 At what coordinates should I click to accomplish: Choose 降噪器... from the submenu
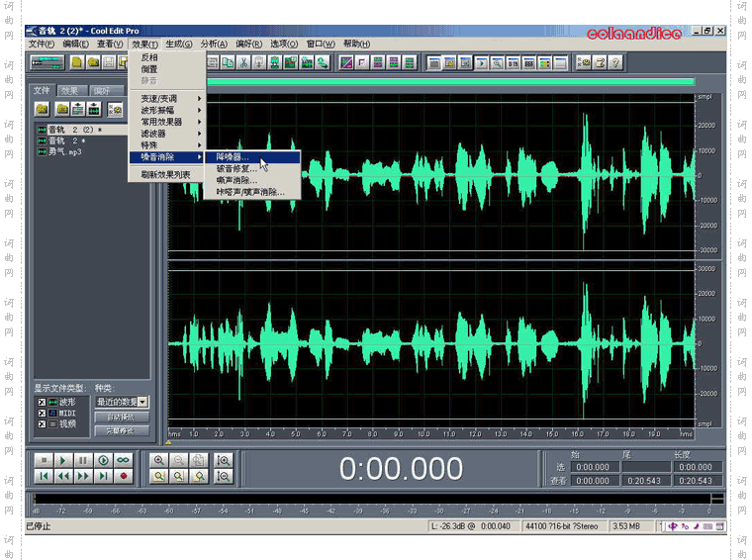252,156
